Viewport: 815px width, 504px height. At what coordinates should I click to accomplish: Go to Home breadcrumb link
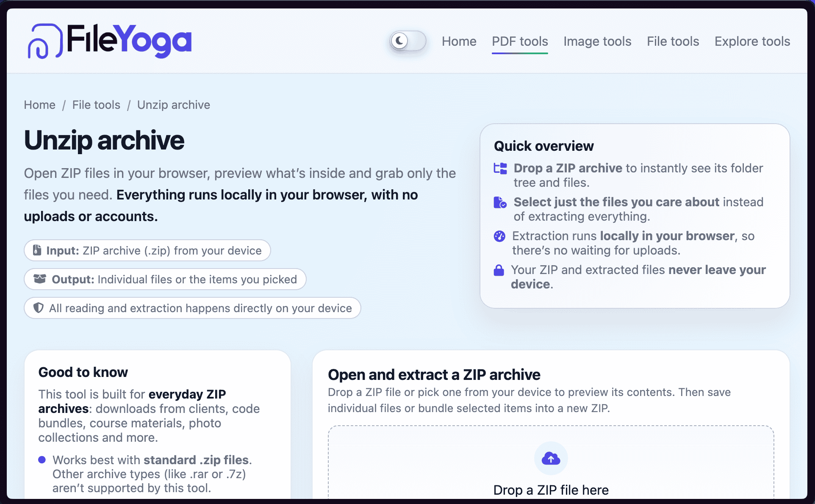(x=39, y=105)
